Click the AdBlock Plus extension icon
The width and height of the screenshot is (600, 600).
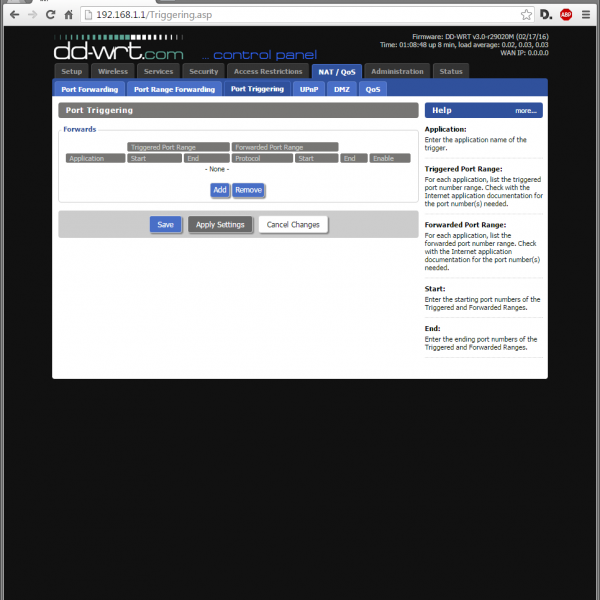[566, 15]
